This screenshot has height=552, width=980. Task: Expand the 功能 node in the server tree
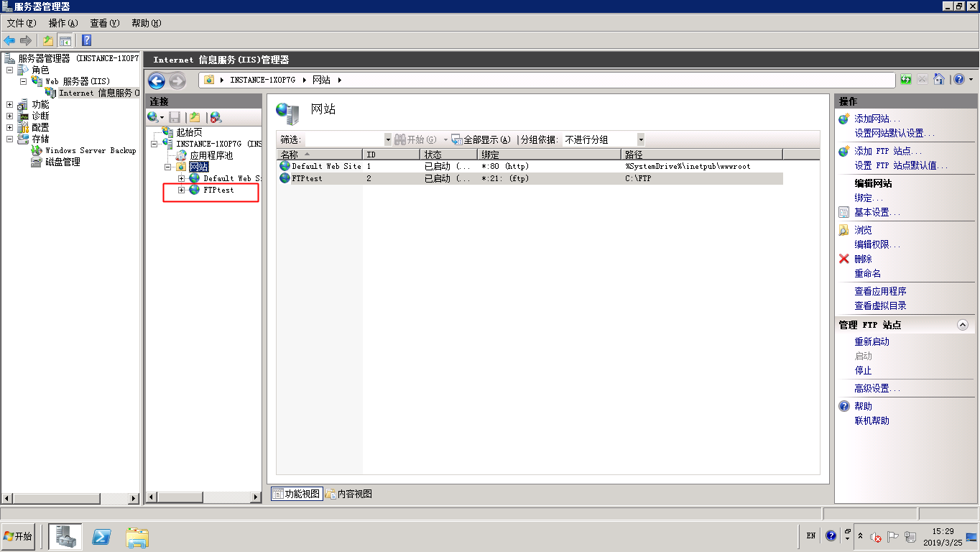tap(10, 105)
